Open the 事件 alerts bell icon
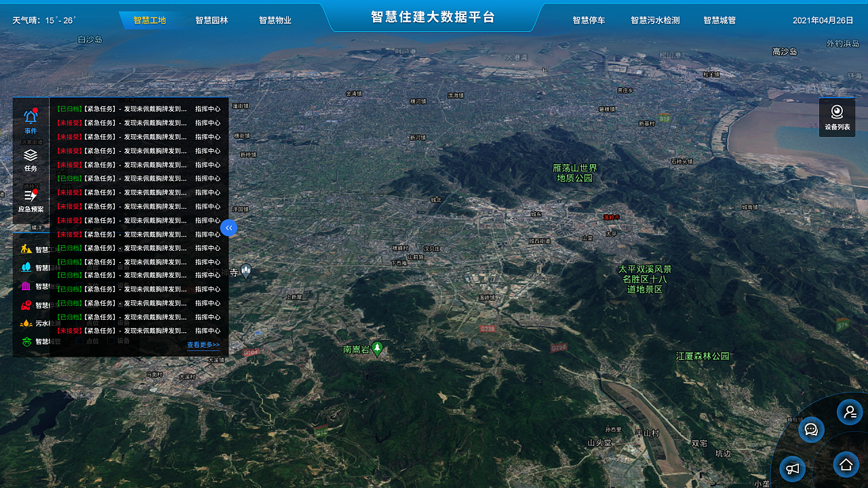The image size is (868, 488). tap(31, 117)
